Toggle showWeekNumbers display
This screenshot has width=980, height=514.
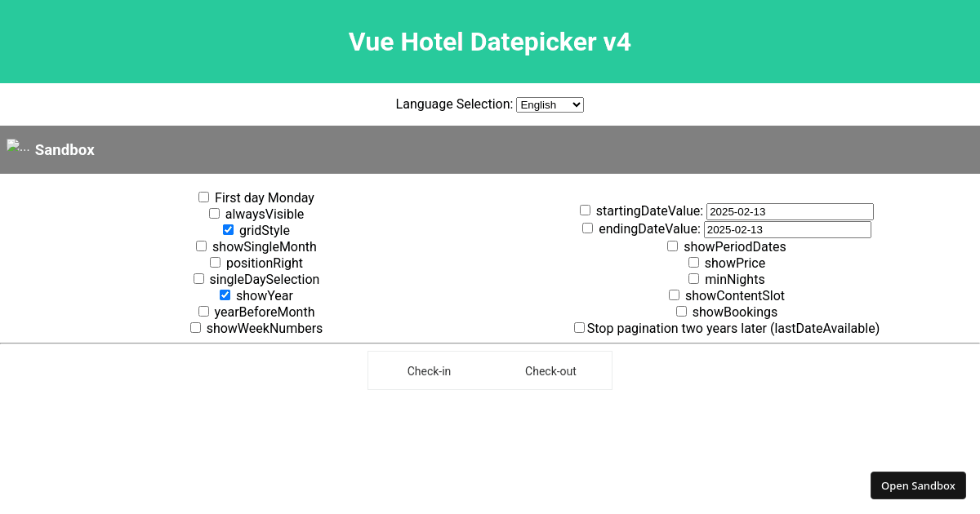tap(195, 327)
